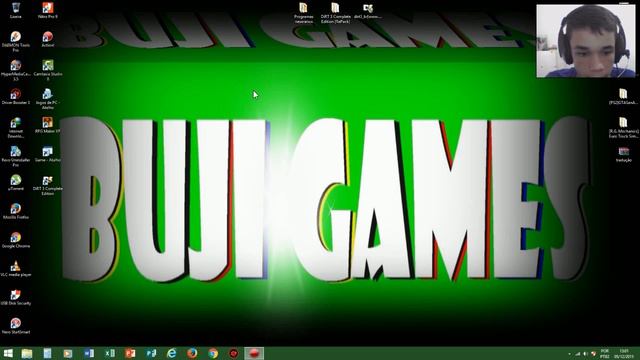
Task: Open the Action! recorder shortcut
Action: click(47, 39)
